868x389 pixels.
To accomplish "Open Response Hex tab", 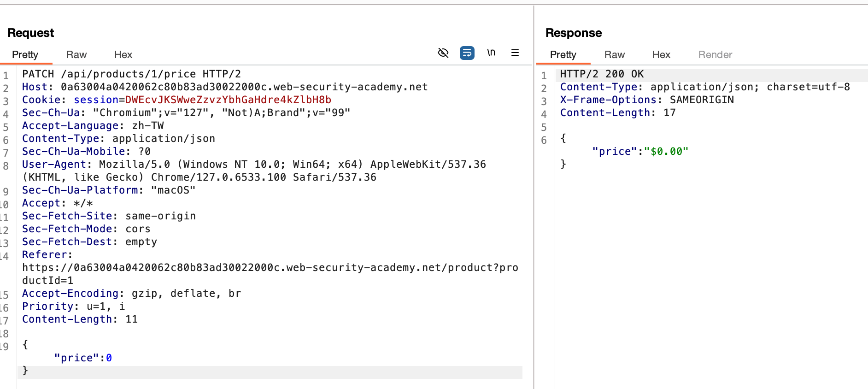I will click(661, 55).
